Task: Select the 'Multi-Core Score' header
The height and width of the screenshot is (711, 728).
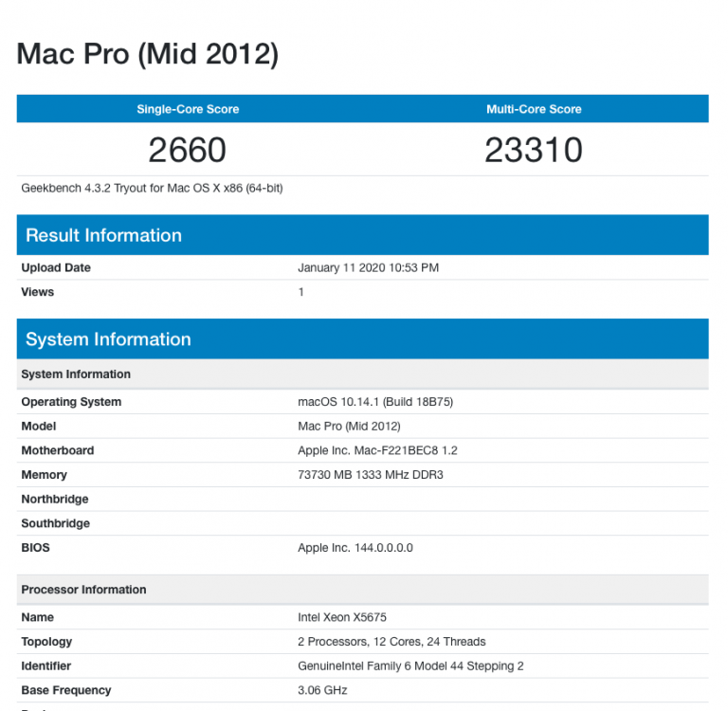Action: [534, 109]
